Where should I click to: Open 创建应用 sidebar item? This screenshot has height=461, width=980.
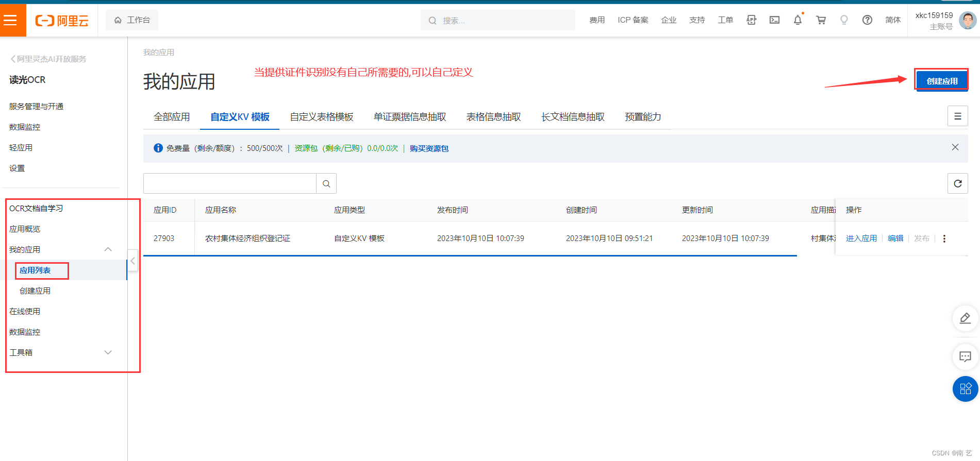(35, 291)
